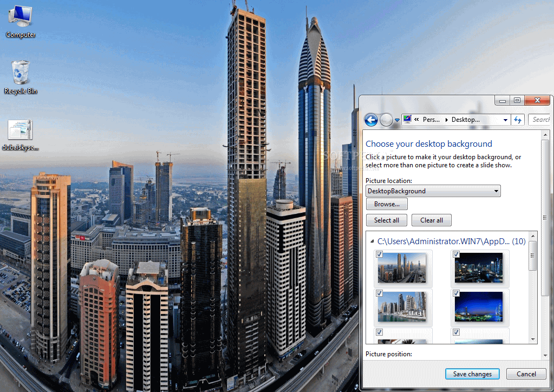
Task: Open the Picture location DesktopBackground dropdown
Action: [x=433, y=191]
